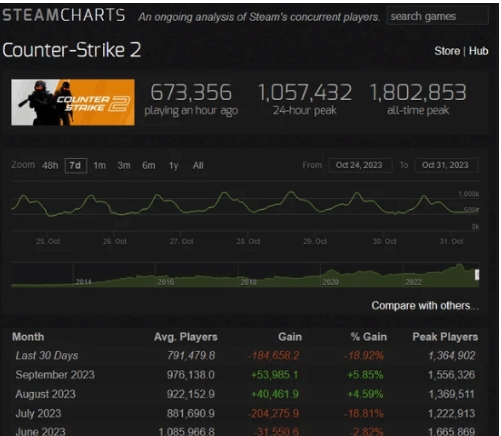This screenshot has width=501, height=436.
Task: Select the Counter-Strike 2 page title
Action: pyautogui.click(x=72, y=50)
